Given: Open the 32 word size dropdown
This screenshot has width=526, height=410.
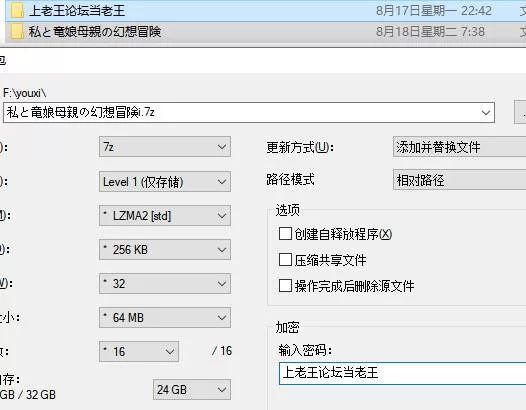Looking at the screenshot, I should (165, 284).
